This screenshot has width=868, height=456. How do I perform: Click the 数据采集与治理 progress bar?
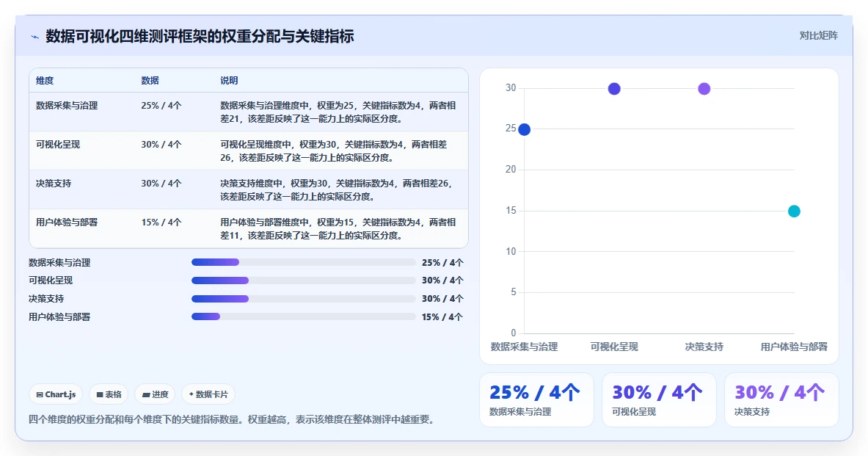(x=303, y=262)
